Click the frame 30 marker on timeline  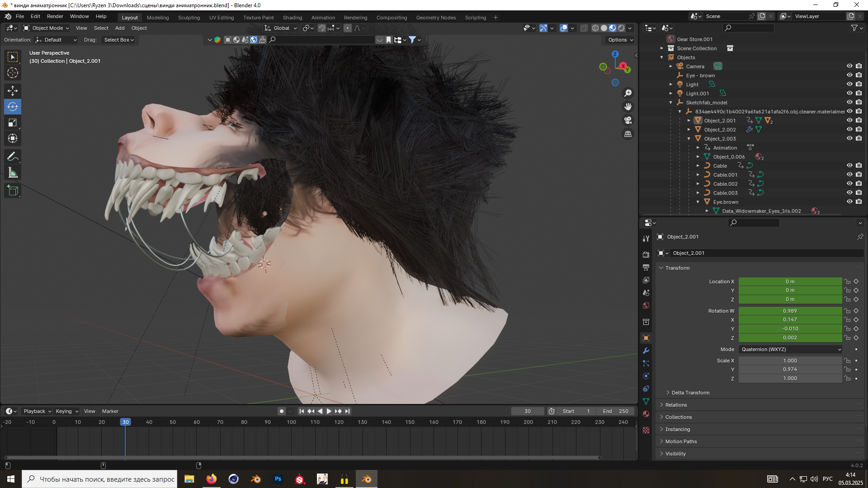coord(125,422)
